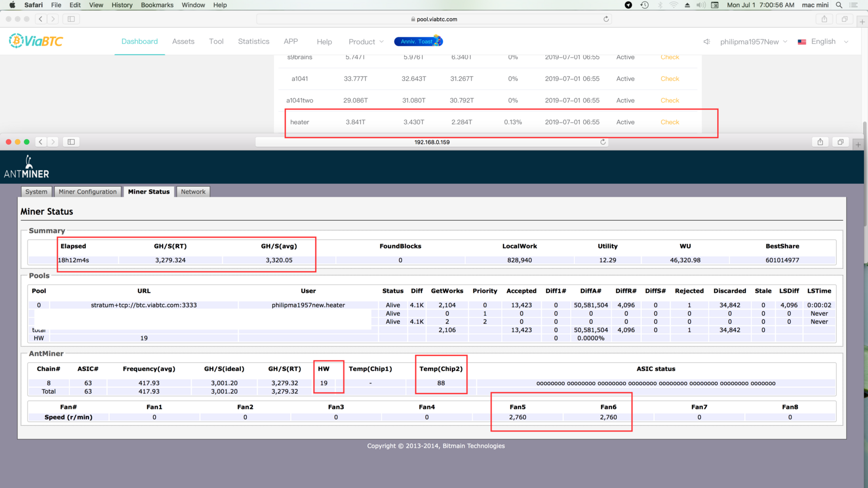Open the Bookmarks menu
Image resolution: width=868 pixels, height=488 pixels.
pos(157,5)
